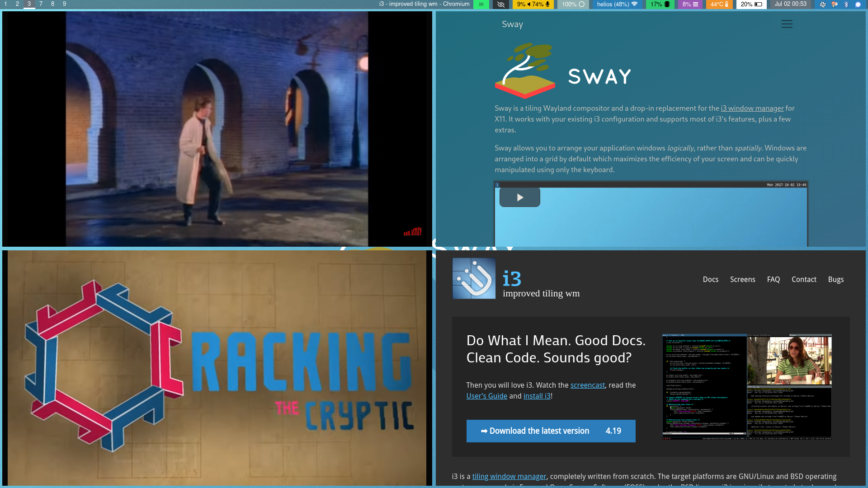Screen dimensions: 868x488
Task: Follow the install i3 link
Action: [537, 396]
